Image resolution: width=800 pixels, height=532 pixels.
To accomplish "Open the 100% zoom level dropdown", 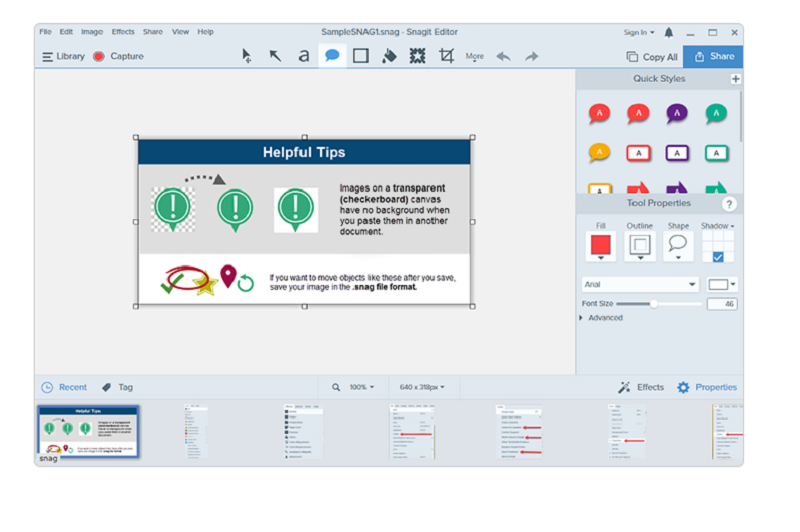I will [362, 387].
